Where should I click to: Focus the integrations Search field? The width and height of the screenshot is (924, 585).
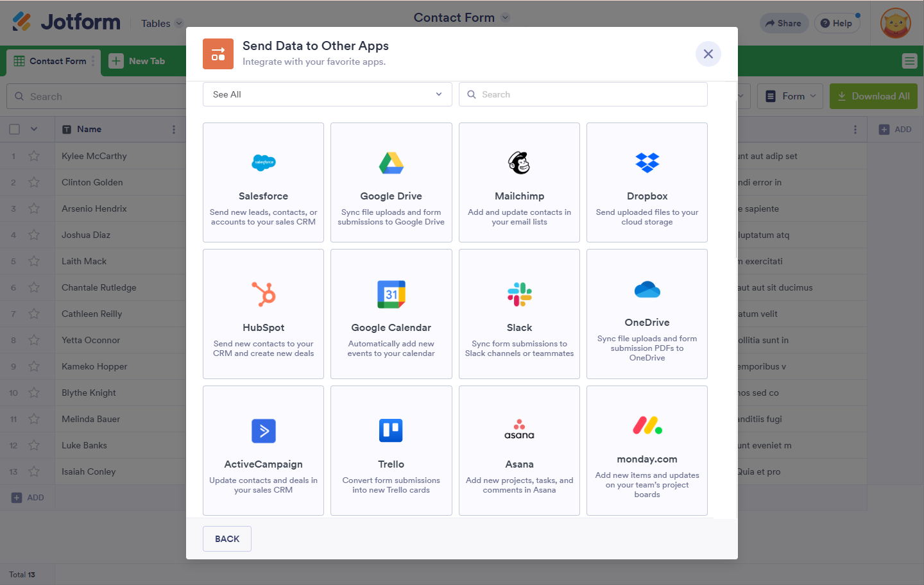tap(583, 94)
